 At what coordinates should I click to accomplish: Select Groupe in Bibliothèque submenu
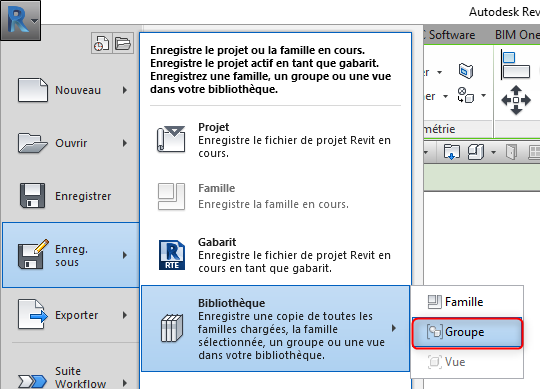[x=467, y=332]
